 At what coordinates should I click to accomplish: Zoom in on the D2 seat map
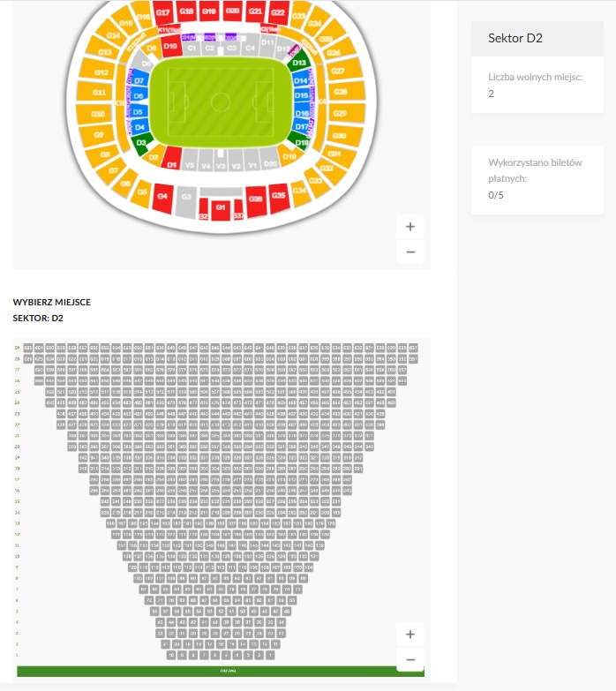410,635
